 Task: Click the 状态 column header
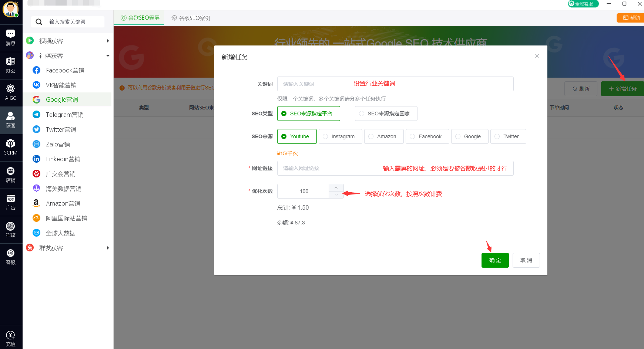coord(618,108)
